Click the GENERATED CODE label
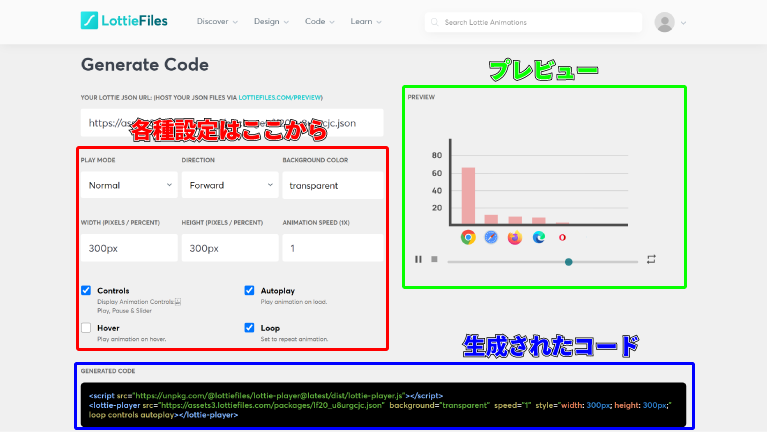This screenshot has height=432, width=767. tap(108, 371)
